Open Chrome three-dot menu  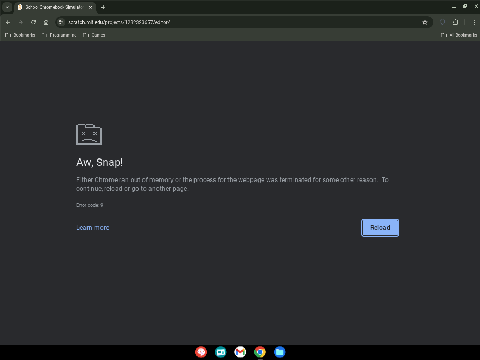point(474,22)
